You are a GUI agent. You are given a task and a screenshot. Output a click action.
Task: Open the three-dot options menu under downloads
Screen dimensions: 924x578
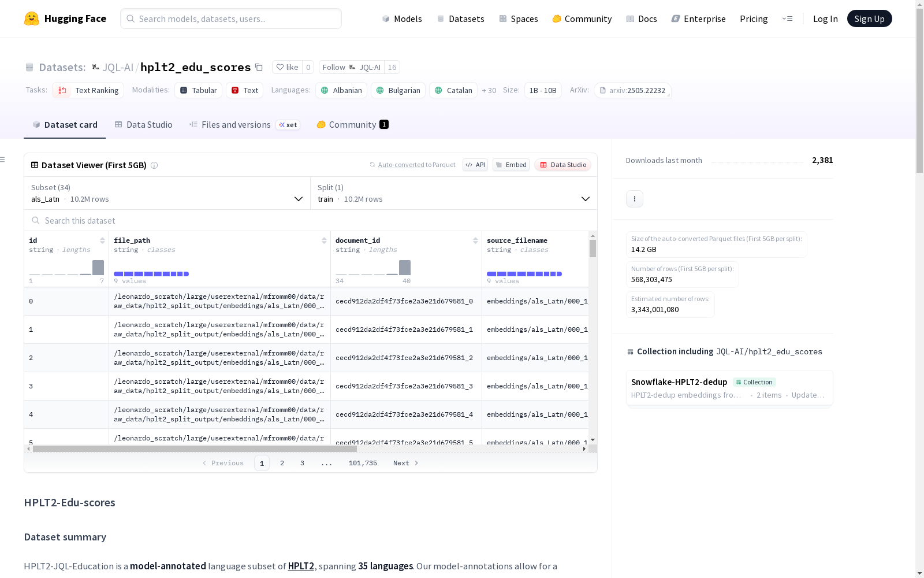pos(635,199)
